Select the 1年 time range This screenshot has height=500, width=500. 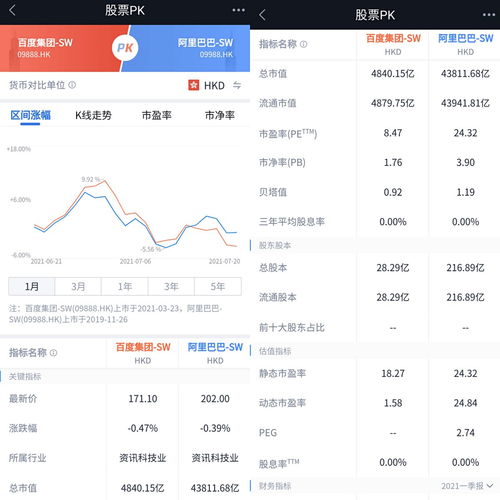click(125, 286)
